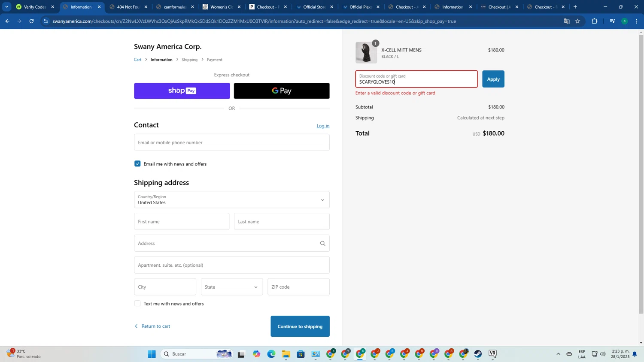The width and height of the screenshot is (644, 362).
Task: Click the Last name field
Action: click(282, 222)
